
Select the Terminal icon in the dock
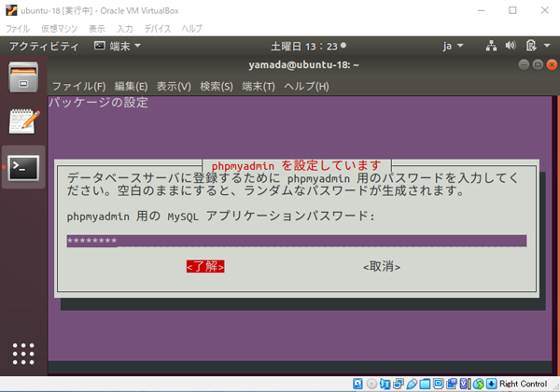[x=24, y=167]
